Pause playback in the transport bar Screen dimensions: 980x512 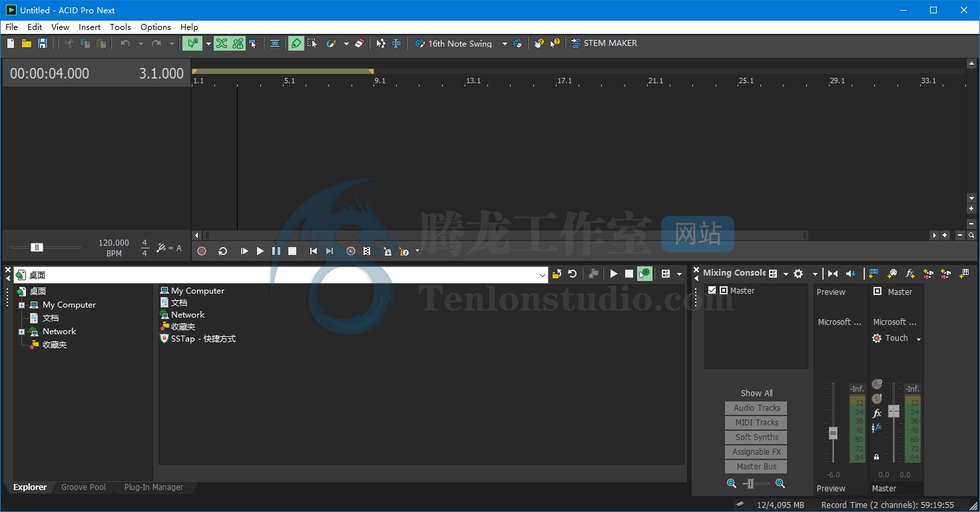click(276, 251)
